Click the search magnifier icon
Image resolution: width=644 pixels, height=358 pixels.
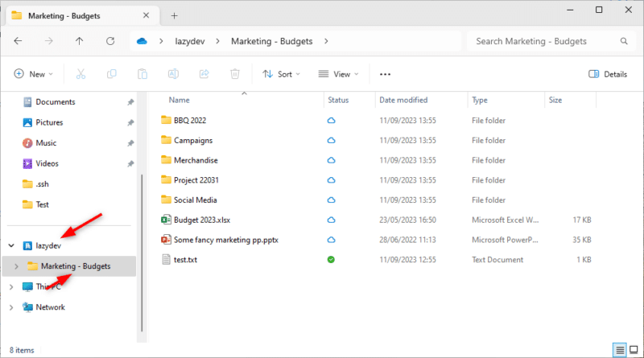624,41
